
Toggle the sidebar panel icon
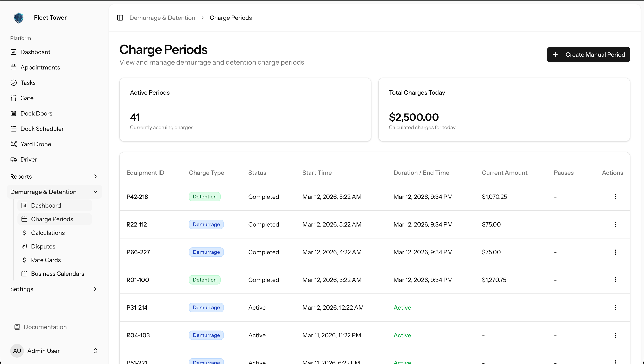pyautogui.click(x=120, y=18)
